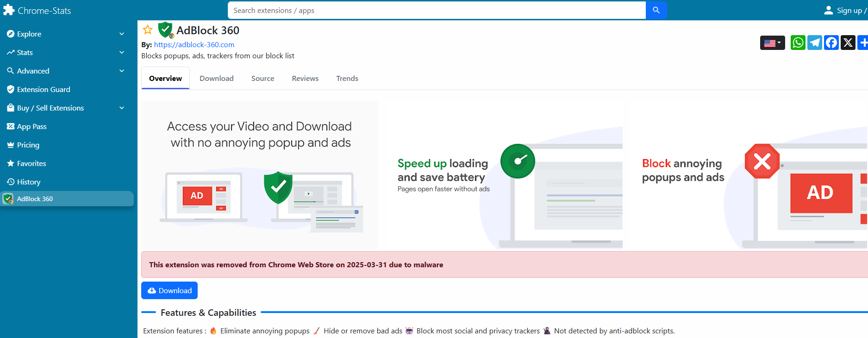Click the AdBlock 360 sidebar entry icon
Screen dimensions: 868x338
(8, 199)
